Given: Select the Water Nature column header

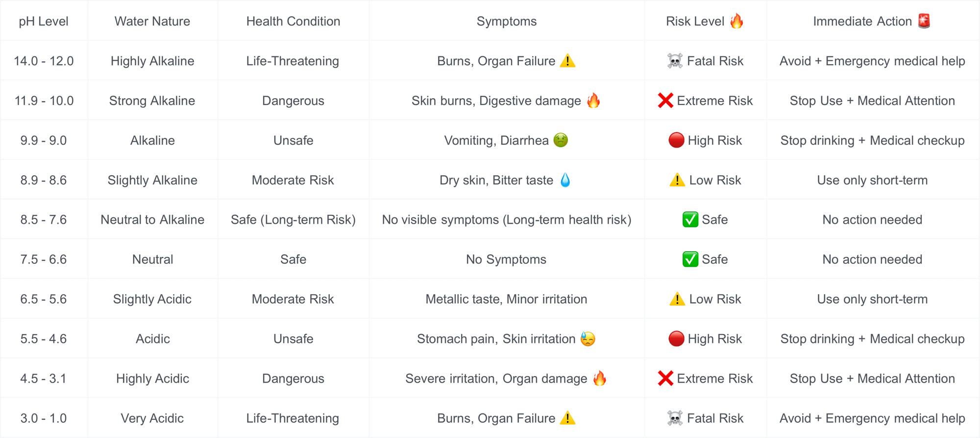Looking at the screenshot, I should click(152, 21).
